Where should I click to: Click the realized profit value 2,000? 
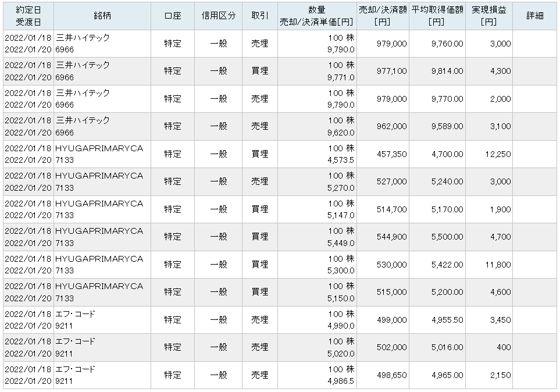coord(500,99)
